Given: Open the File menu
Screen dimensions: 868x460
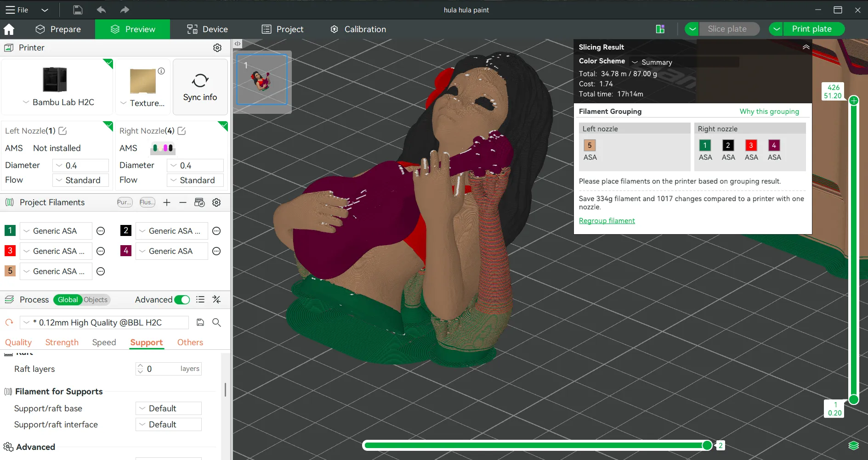Looking at the screenshot, I should (17, 10).
